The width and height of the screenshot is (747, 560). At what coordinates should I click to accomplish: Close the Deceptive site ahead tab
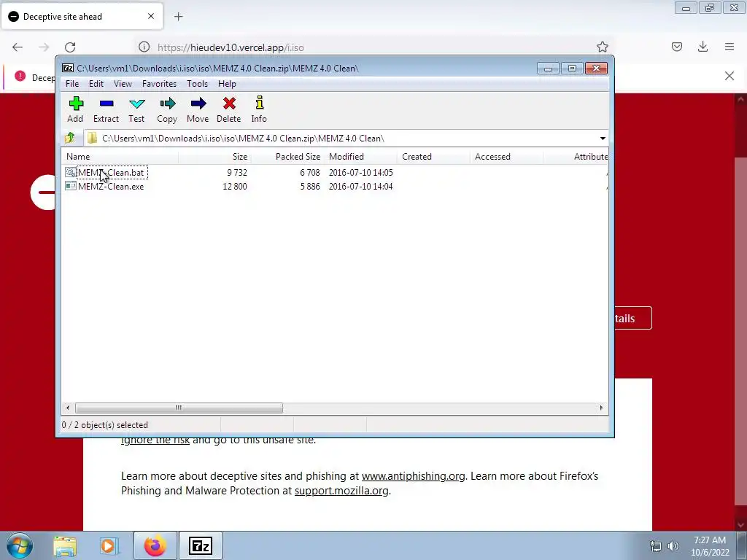151,16
